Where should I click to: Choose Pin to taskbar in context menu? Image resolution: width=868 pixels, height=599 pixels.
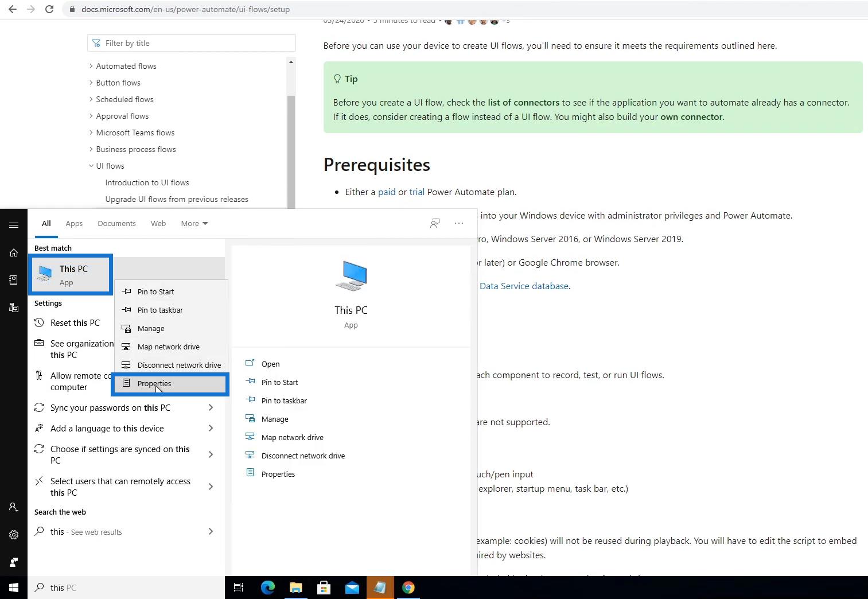click(170, 310)
